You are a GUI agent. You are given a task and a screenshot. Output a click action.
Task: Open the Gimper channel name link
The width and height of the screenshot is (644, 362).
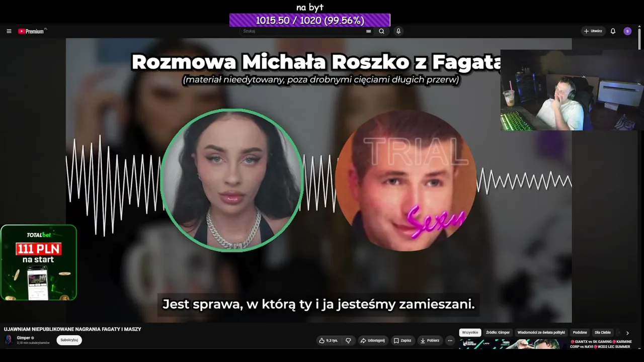pyautogui.click(x=24, y=338)
